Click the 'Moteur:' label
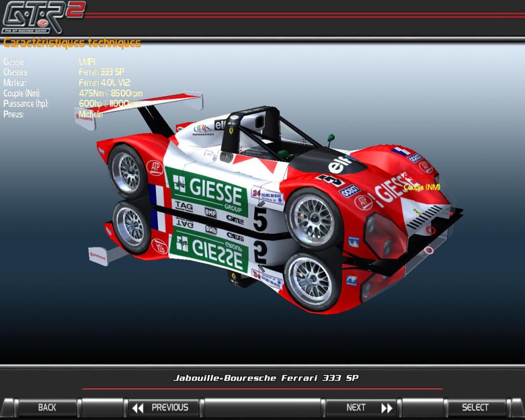Screen dimensions: 525x420 click(x=15, y=83)
